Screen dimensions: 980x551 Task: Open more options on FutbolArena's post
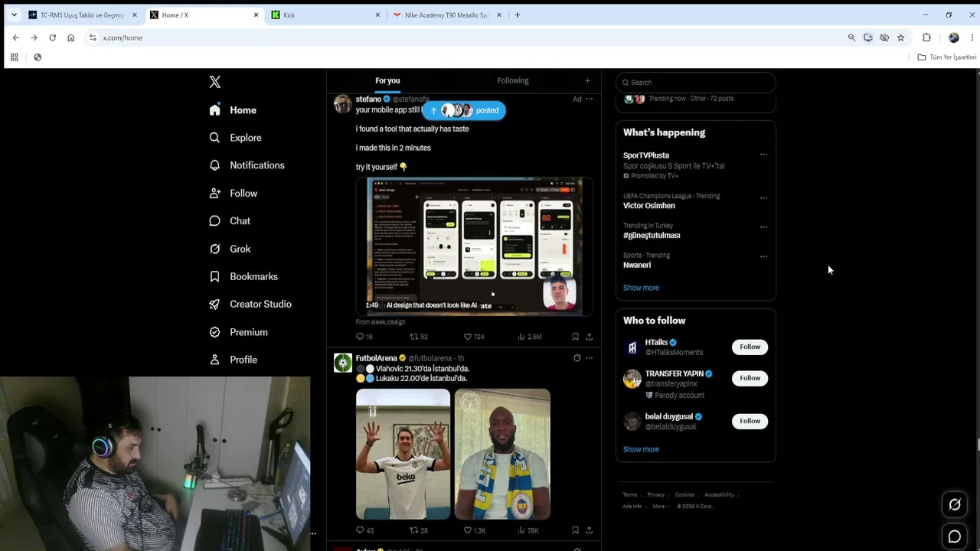pyautogui.click(x=589, y=357)
